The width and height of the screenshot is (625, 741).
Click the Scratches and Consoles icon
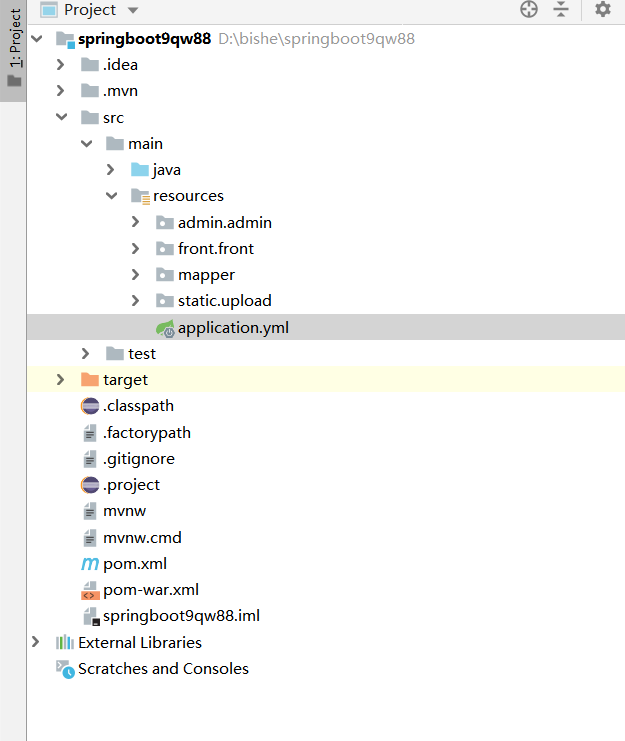pos(65,669)
